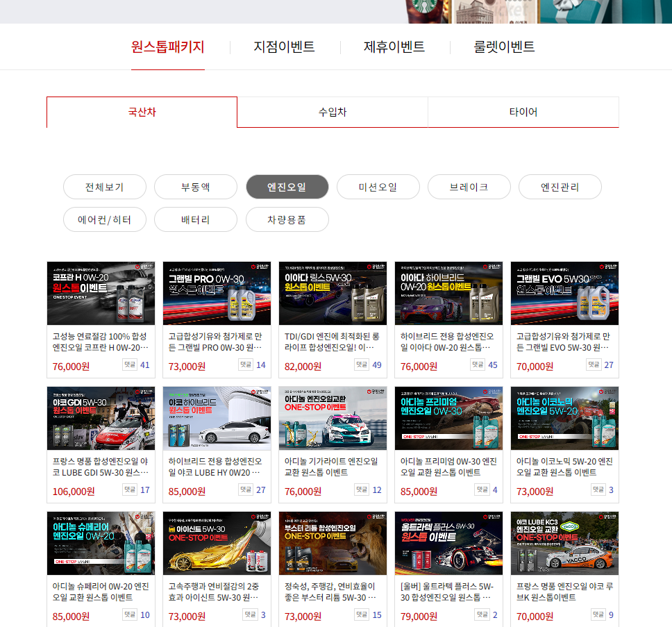View 댓글 icon with 14 comments
This screenshot has height=627, width=672.
pyautogui.click(x=246, y=365)
